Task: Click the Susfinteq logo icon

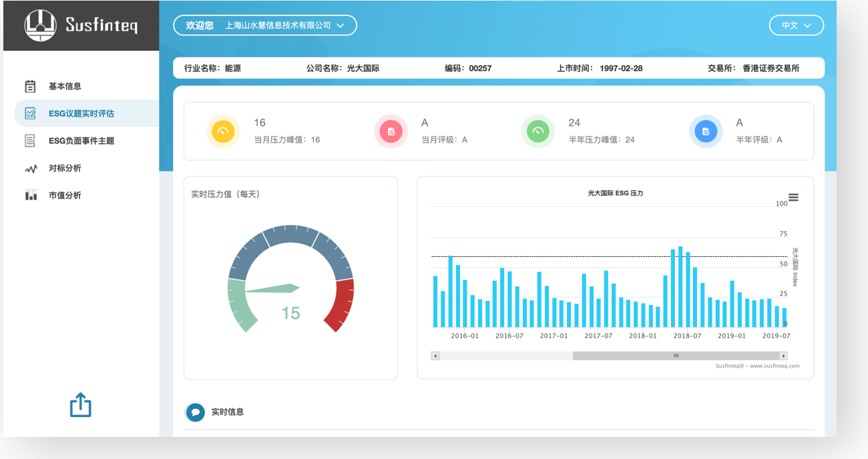Action: click(x=40, y=25)
